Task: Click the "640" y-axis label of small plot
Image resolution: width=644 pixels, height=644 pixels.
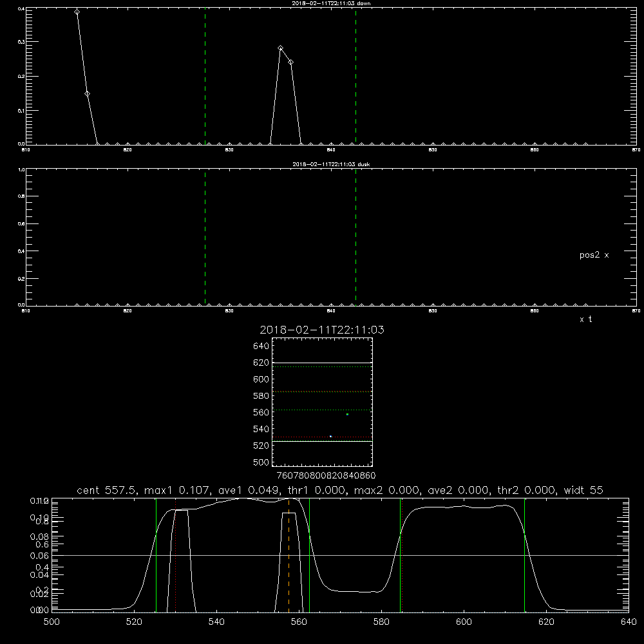Action: [261, 346]
